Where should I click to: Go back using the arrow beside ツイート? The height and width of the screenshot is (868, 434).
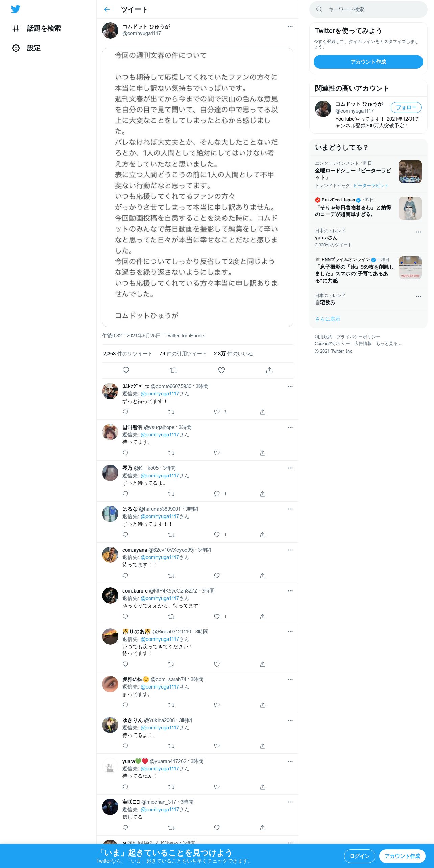coord(107,9)
